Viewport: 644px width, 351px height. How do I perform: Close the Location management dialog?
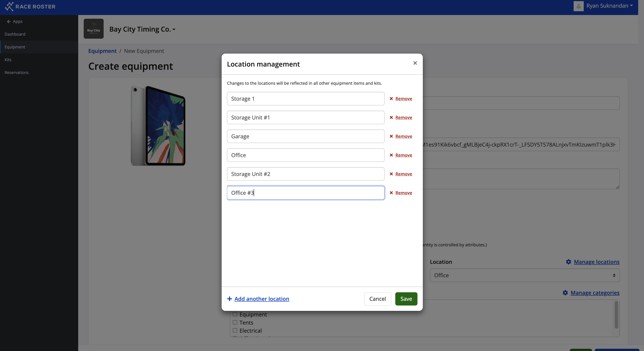415,63
